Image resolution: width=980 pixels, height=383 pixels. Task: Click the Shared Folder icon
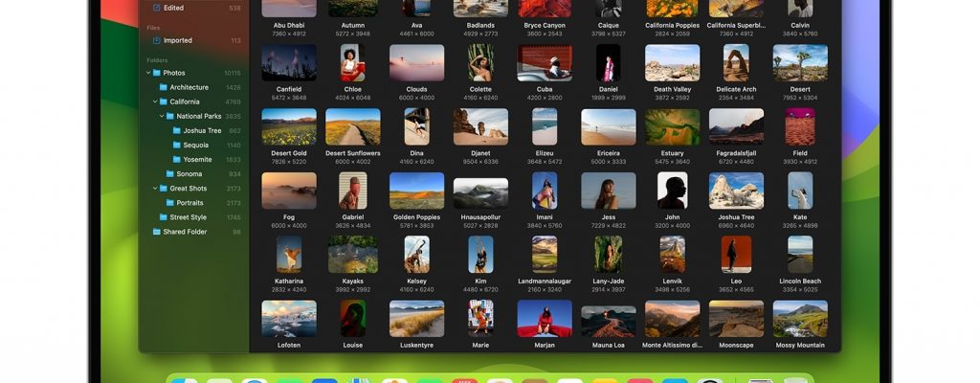(156, 232)
